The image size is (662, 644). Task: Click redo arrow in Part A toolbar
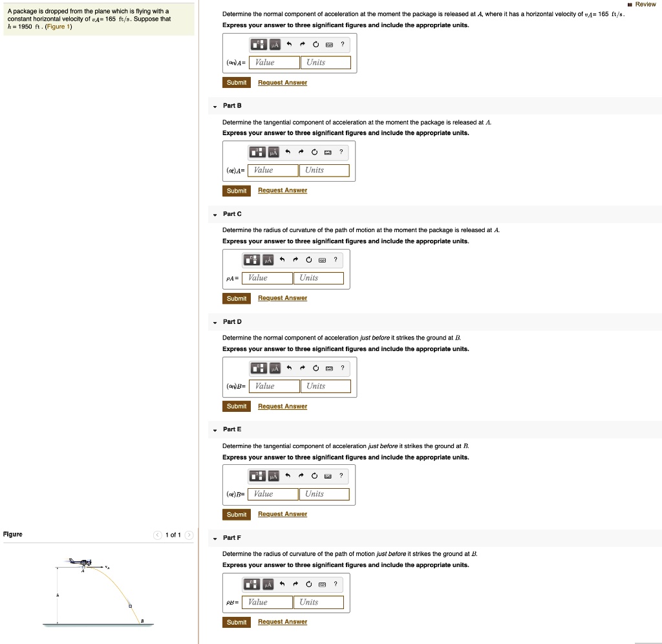[303, 44]
